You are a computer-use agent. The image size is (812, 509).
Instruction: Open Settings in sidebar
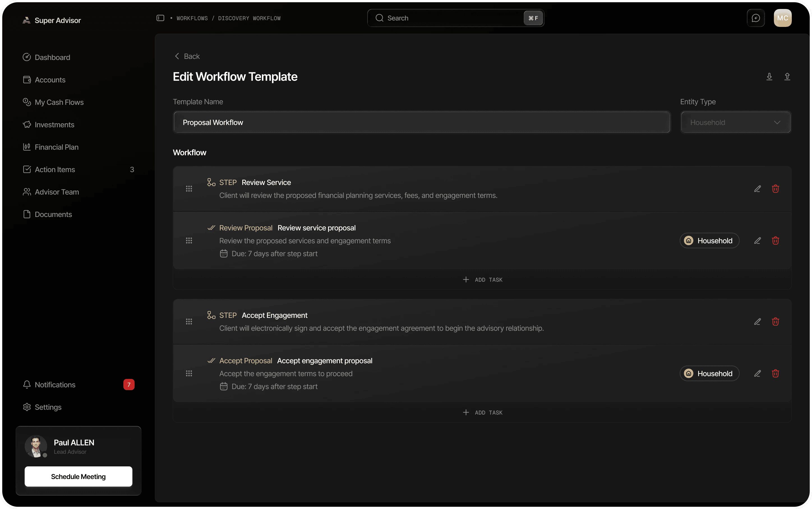click(x=42, y=407)
